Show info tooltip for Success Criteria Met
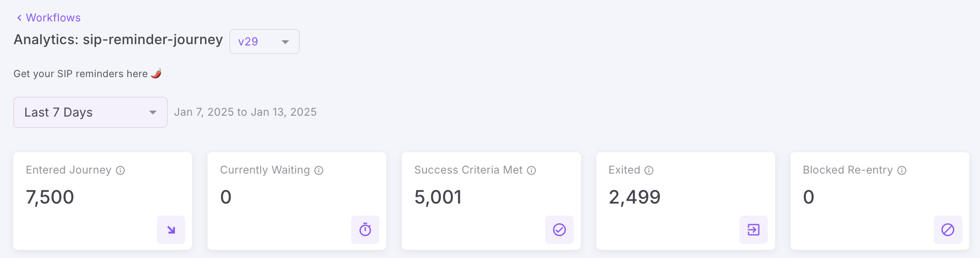 532,171
